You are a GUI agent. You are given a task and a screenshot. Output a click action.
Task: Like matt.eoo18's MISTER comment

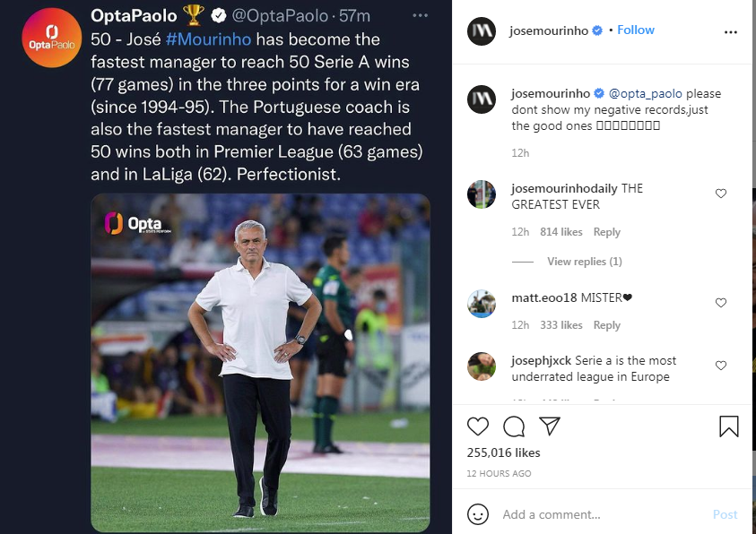(721, 303)
